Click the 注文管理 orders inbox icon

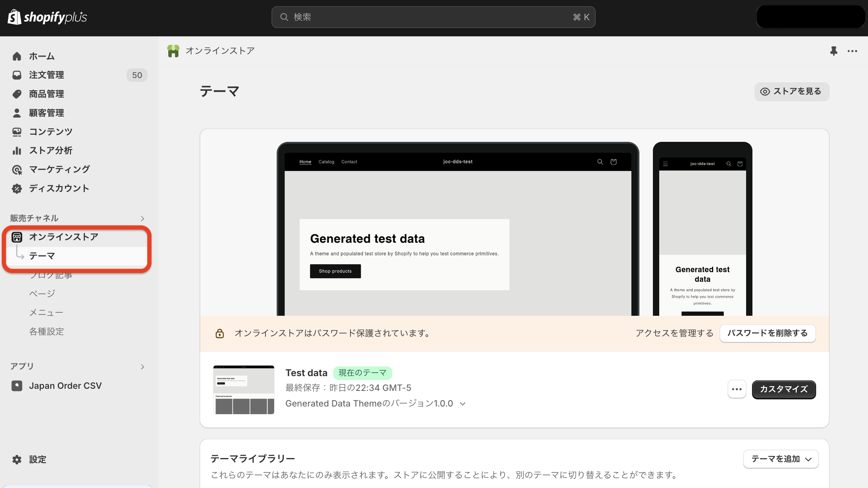17,75
